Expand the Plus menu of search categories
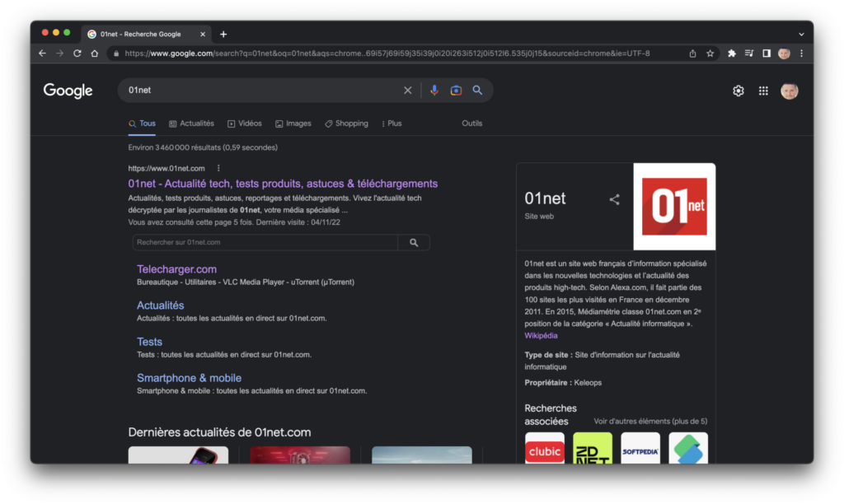The width and height of the screenshot is (844, 504). pos(392,124)
